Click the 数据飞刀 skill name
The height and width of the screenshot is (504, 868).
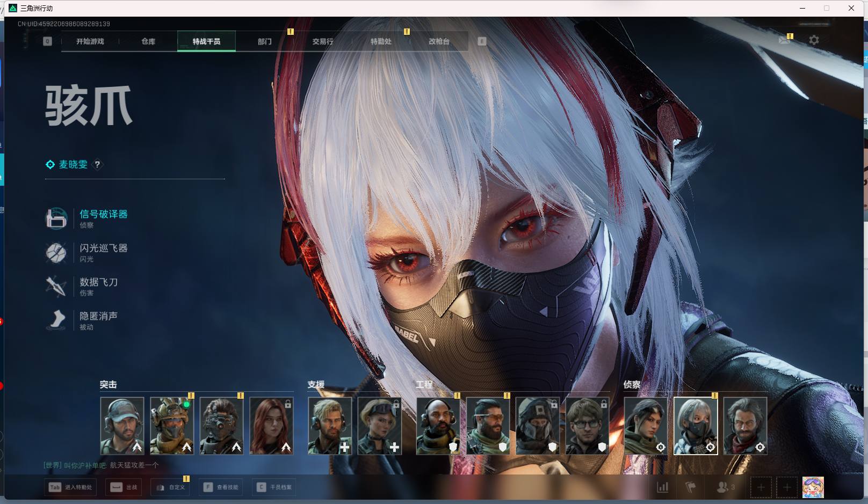99,282
